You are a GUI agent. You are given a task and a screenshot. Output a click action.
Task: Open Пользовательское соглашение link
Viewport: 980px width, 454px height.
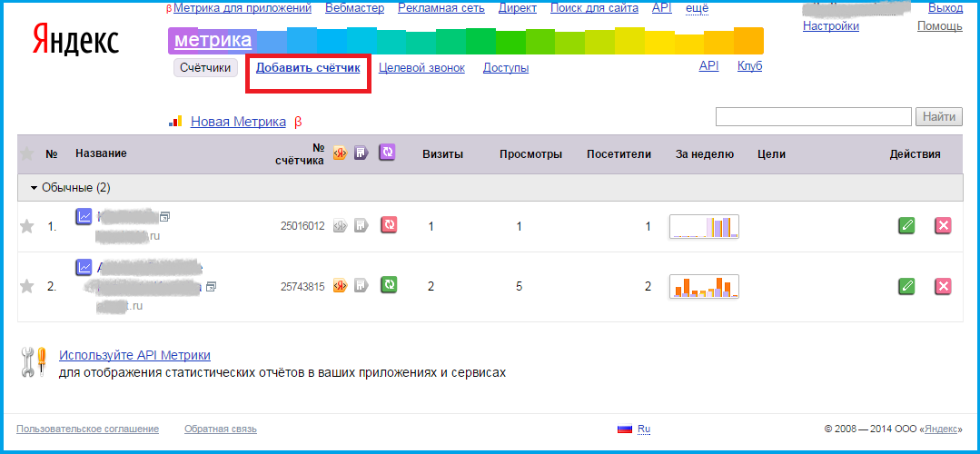coord(87,429)
